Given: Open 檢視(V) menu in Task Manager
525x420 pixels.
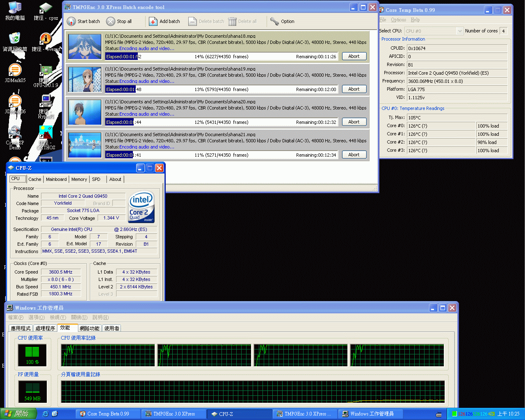Looking at the screenshot, I should [58, 317].
